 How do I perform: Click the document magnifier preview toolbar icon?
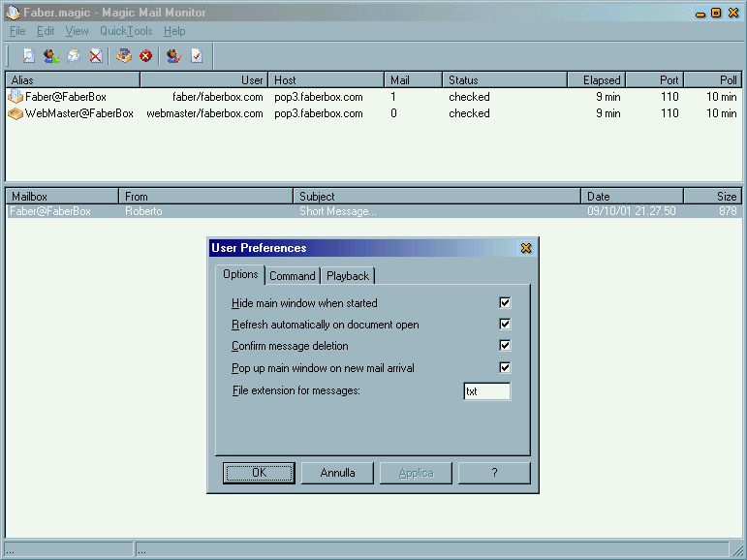(28, 56)
